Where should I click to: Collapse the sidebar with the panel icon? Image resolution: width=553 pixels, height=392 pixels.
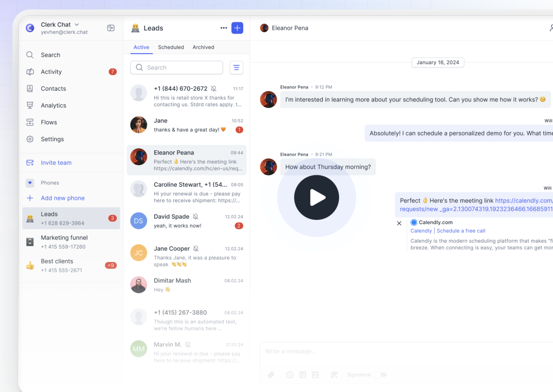111,28
